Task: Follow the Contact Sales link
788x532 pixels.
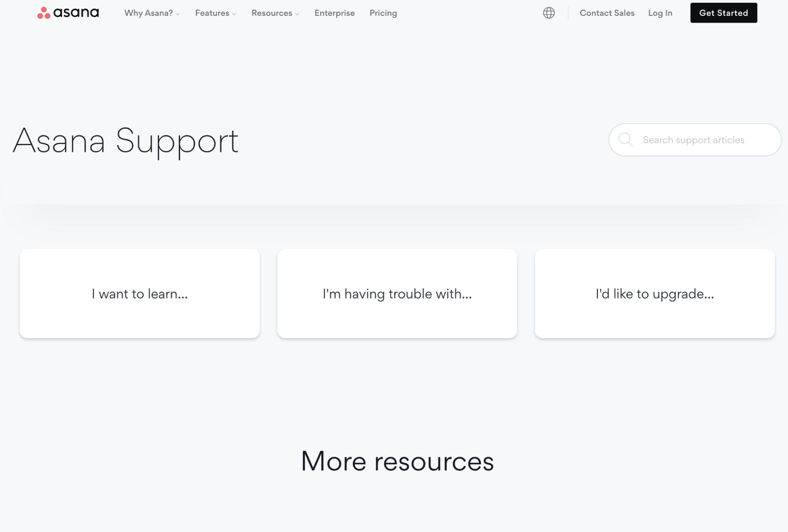Action: tap(607, 13)
